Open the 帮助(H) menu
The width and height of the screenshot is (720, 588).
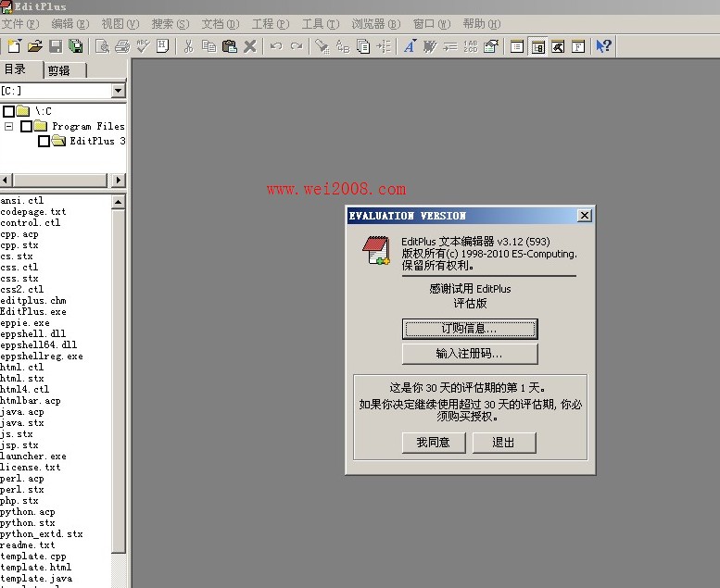(x=482, y=24)
